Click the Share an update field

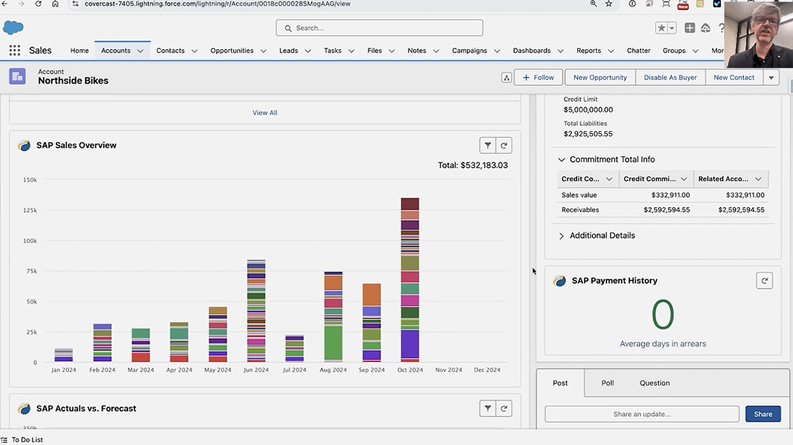point(642,414)
